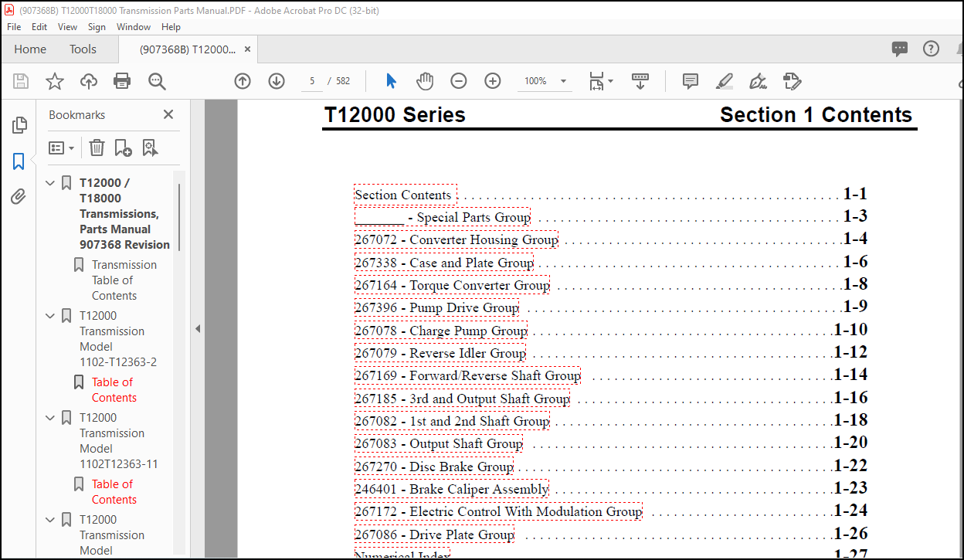Add document to starred favorites
The height and width of the screenshot is (560, 964).
click(55, 81)
